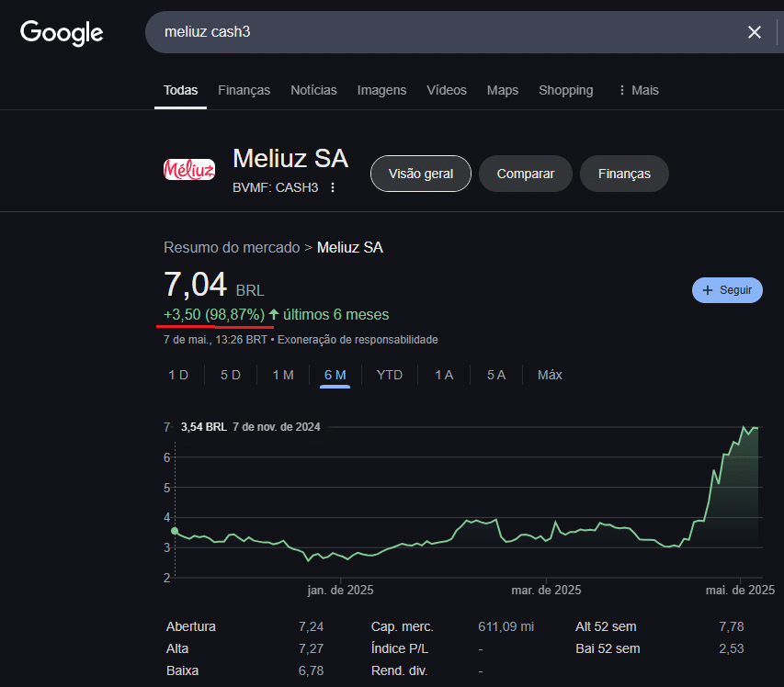Switch chart to 5 A range
Screen dimensions: 784x687
tap(496, 375)
